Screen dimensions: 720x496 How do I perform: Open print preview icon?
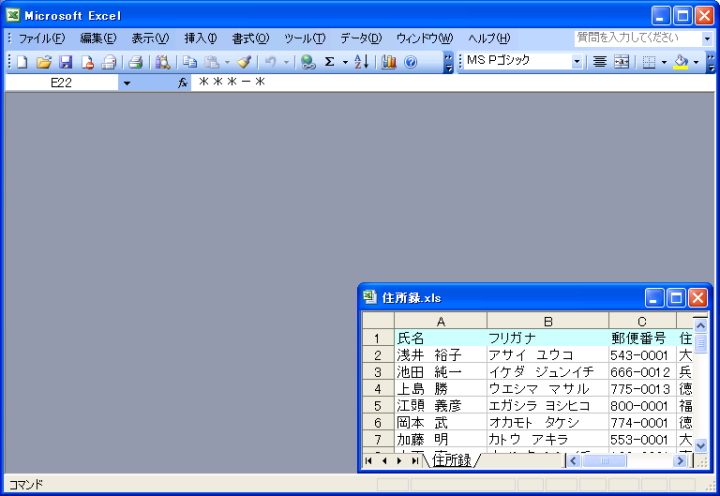pos(162,62)
